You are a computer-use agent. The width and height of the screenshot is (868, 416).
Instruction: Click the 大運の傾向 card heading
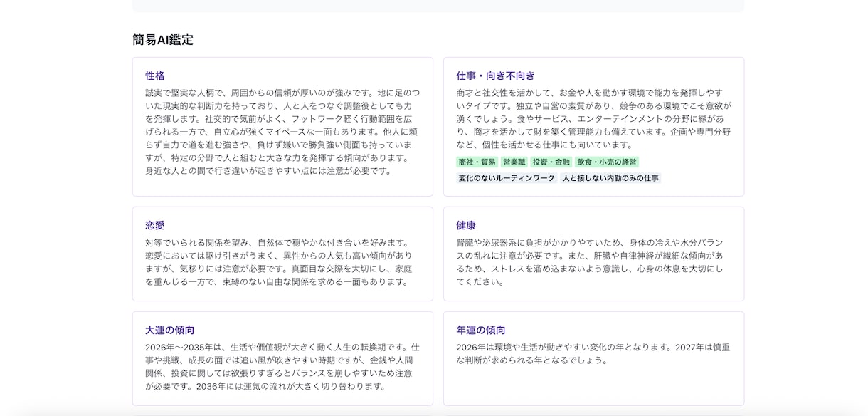click(170, 330)
